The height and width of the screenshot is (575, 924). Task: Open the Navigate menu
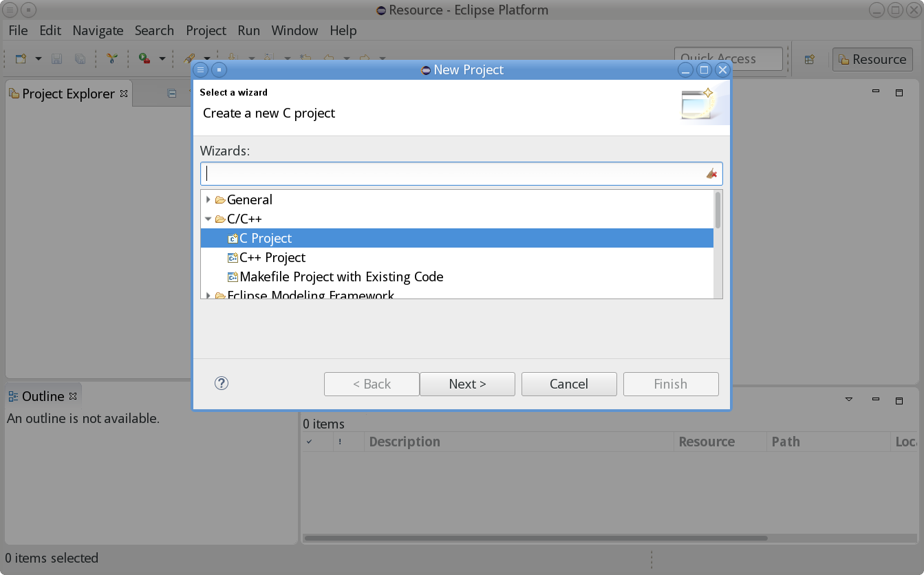pos(98,30)
